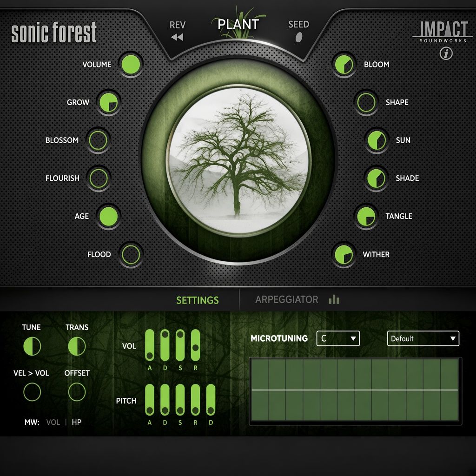This screenshot has width=476, height=476.
Task: Click the VOLUME knob
Action: coord(131,64)
